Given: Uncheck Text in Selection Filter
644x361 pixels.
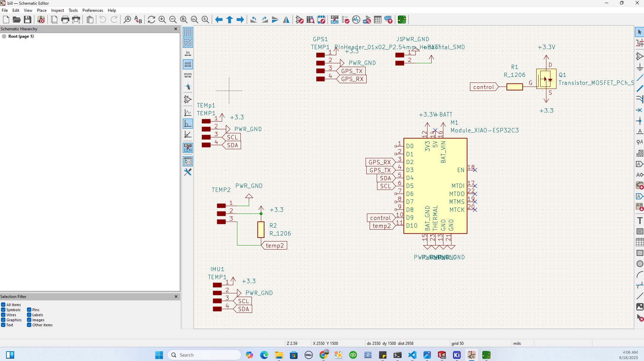Looking at the screenshot, I should (x=3, y=325).
